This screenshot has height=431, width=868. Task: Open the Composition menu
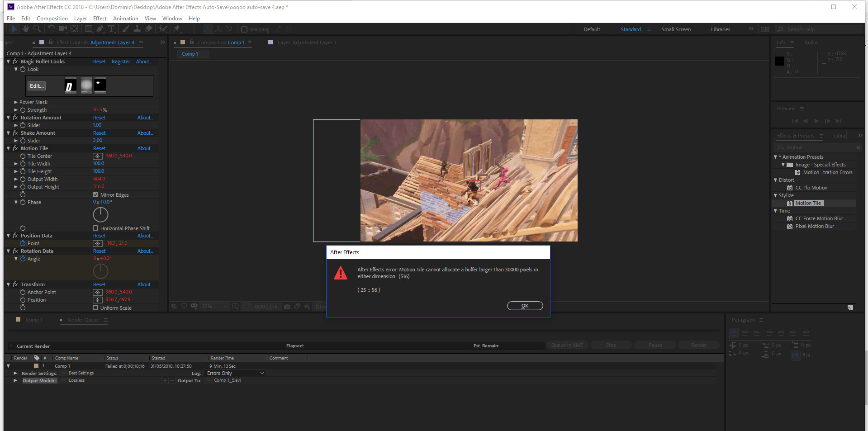[52, 19]
